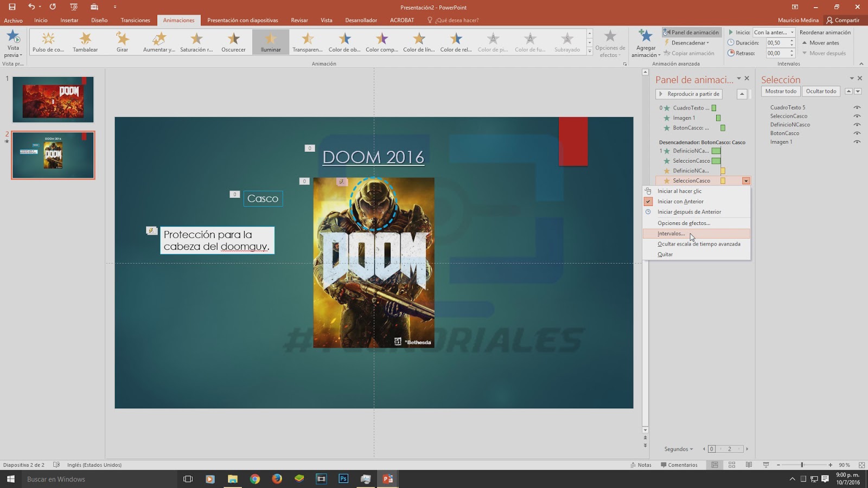Toggle visibility of CuadroTexto 5
868x488 pixels.
(858, 107)
